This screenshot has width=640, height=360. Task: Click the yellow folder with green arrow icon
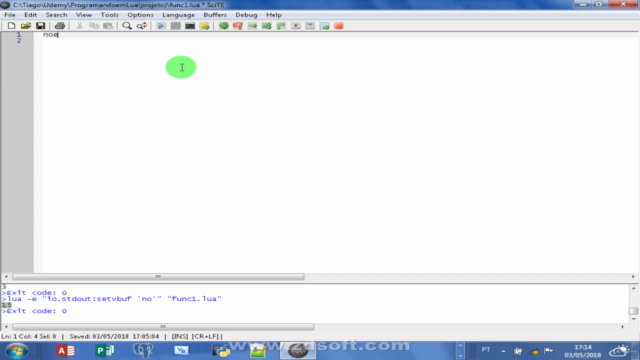pyautogui.click(x=204, y=26)
